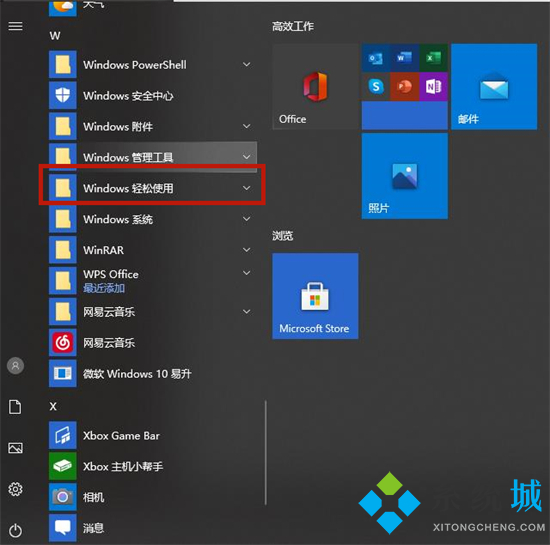The image size is (550, 545).
Task: Click the user account avatar
Action: (x=15, y=366)
